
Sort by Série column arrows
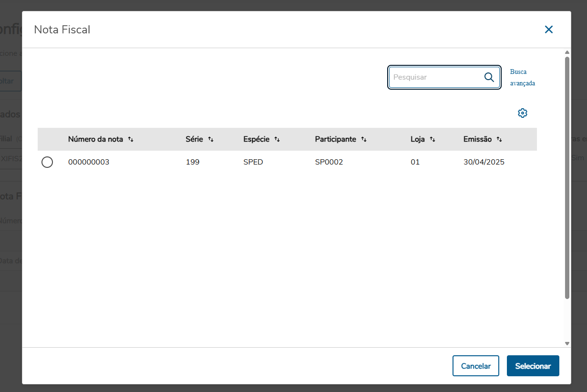211,140
